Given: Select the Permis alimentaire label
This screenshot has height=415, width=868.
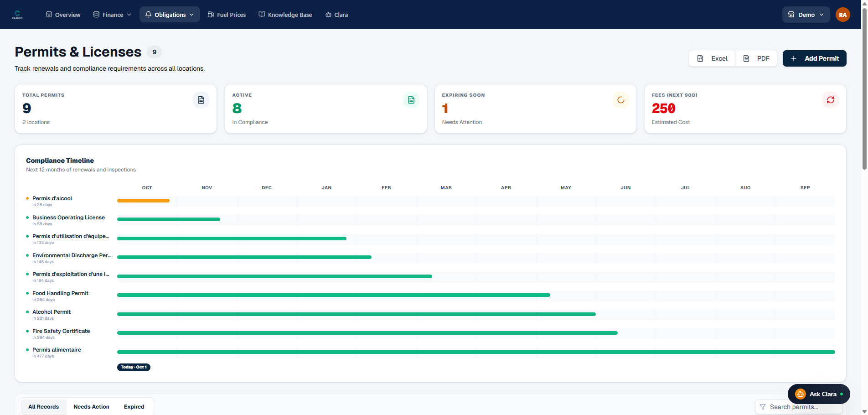Looking at the screenshot, I should point(57,350).
